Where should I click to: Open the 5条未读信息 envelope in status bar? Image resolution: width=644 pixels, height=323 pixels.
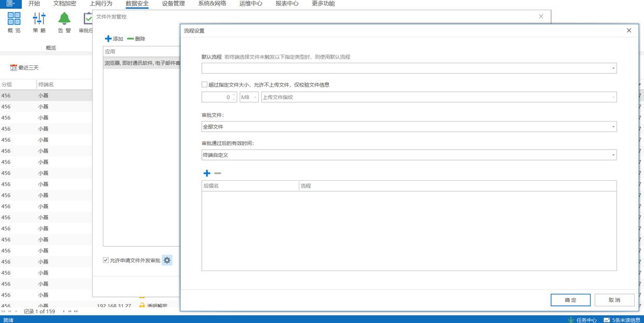click(622, 320)
